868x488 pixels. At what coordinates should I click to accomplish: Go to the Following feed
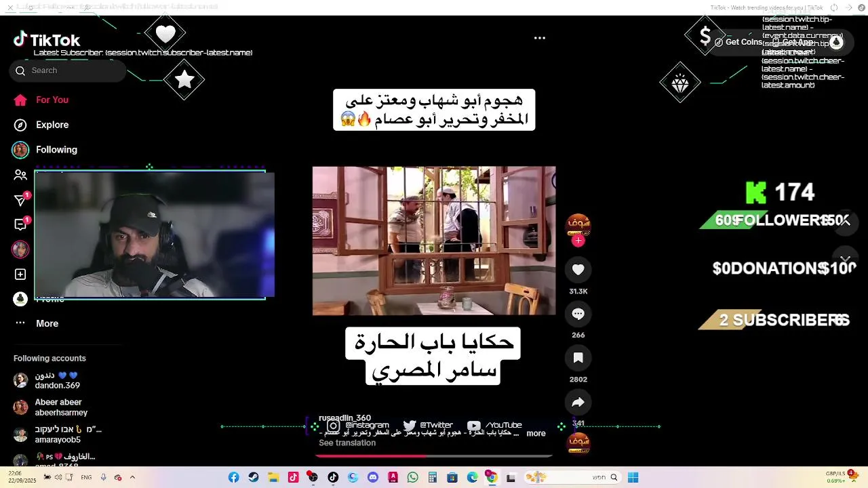coord(45,150)
